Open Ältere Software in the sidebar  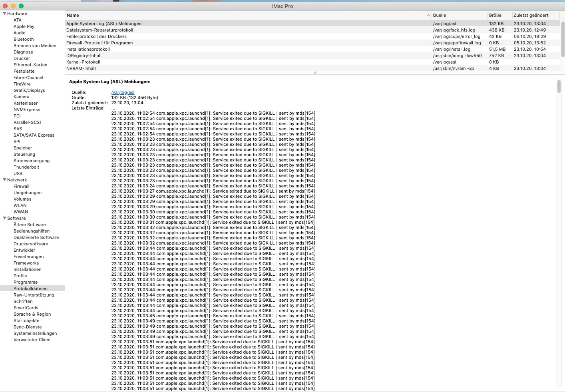pos(30,225)
